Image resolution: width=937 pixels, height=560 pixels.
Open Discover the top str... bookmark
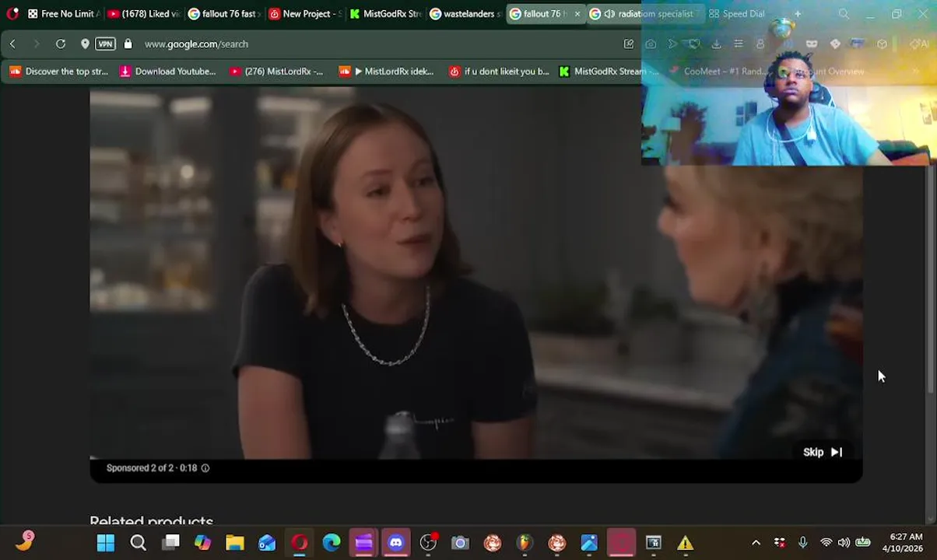[x=58, y=72]
